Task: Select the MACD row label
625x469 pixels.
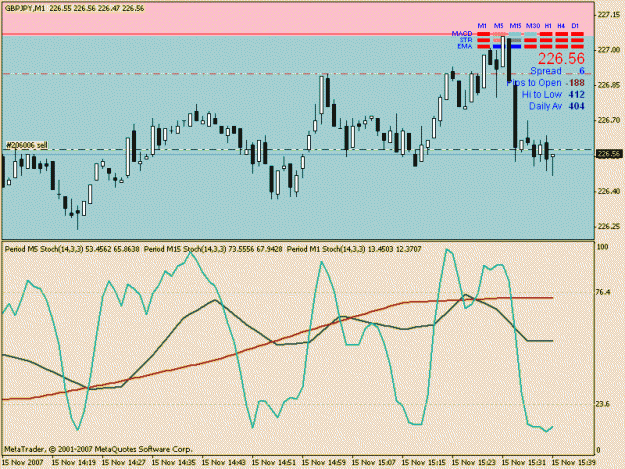Action: 462,33
